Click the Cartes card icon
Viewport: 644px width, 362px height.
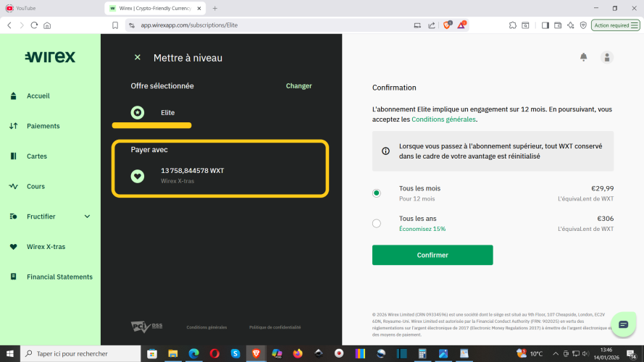click(13, 156)
